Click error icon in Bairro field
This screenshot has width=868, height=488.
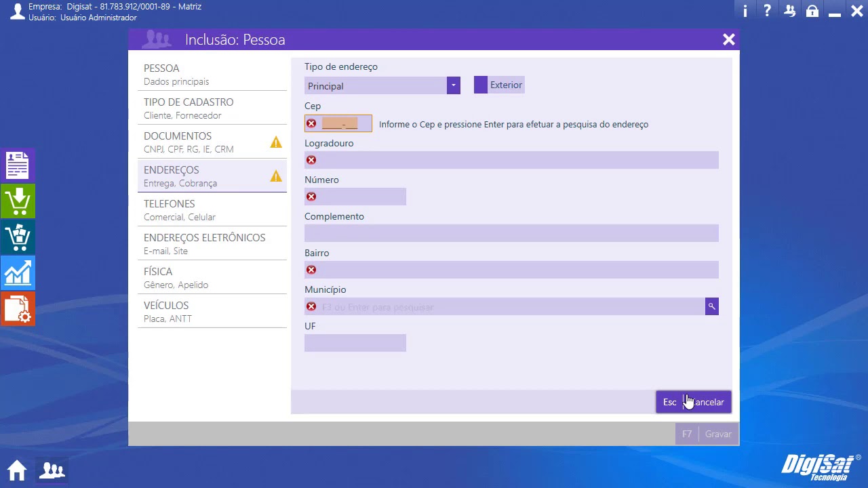tap(311, 270)
